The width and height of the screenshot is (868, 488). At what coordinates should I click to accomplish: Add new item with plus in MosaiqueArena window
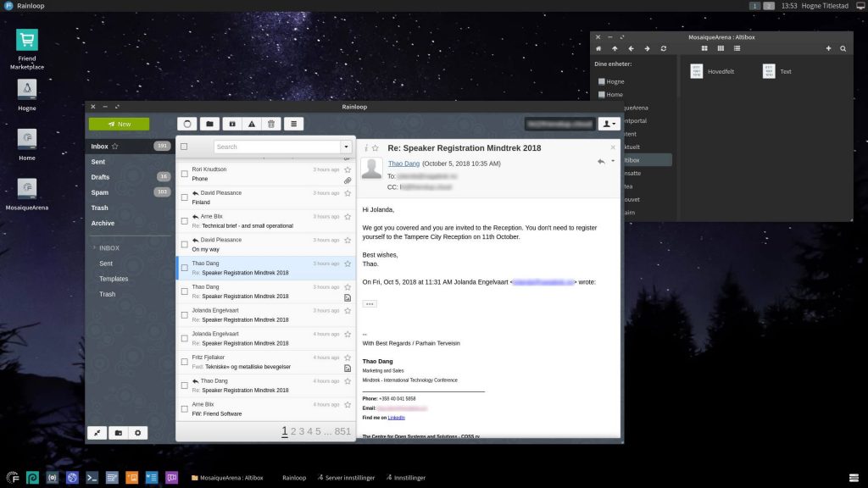tap(829, 48)
